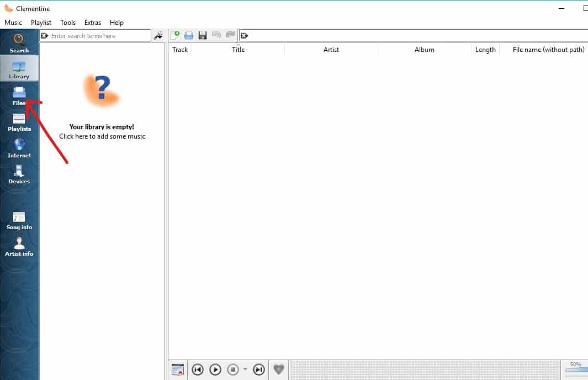Screen dimensions: 588x380
Task: Open library display options wrench icon
Action: tap(158, 35)
